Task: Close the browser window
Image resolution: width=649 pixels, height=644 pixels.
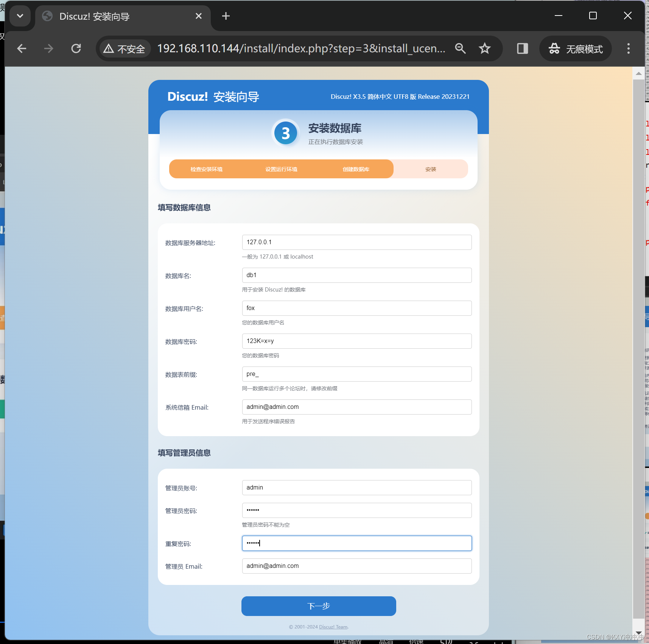Action: click(x=628, y=16)
